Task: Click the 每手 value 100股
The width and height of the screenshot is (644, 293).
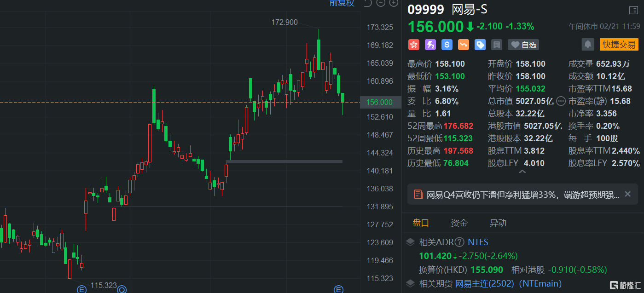Action: (607, 138)
